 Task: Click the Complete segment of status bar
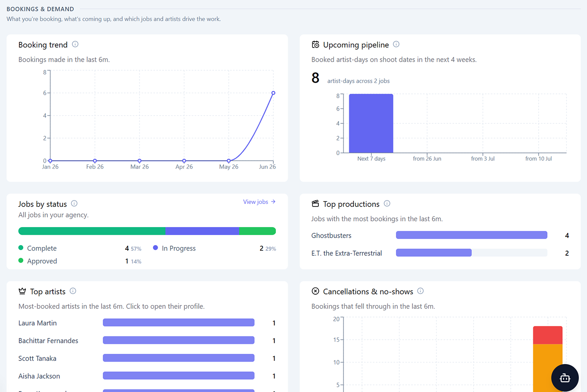click(92, 231)
